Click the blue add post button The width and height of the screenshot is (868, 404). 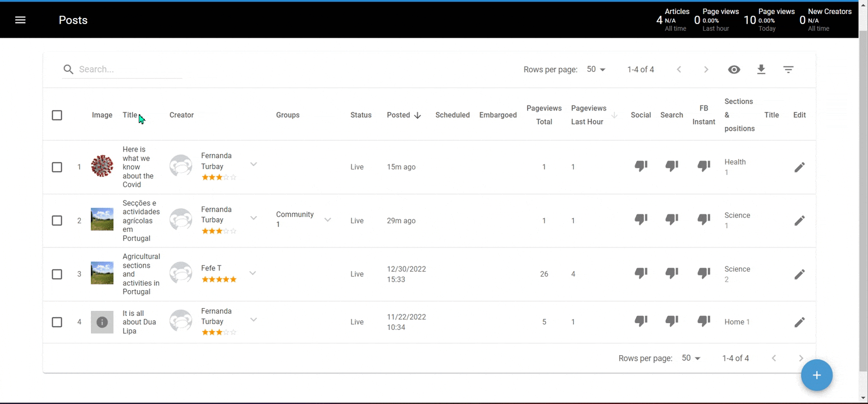(x=816, y=375)
